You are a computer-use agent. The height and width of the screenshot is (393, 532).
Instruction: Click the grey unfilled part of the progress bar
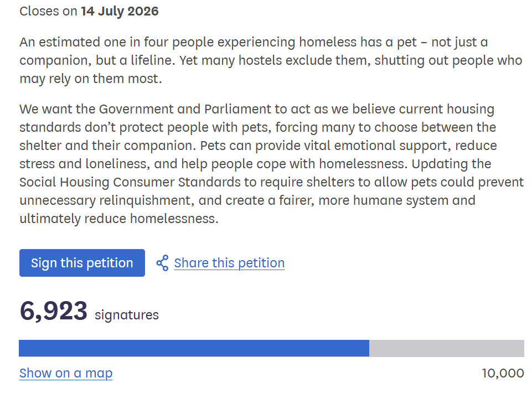point(447,348)
